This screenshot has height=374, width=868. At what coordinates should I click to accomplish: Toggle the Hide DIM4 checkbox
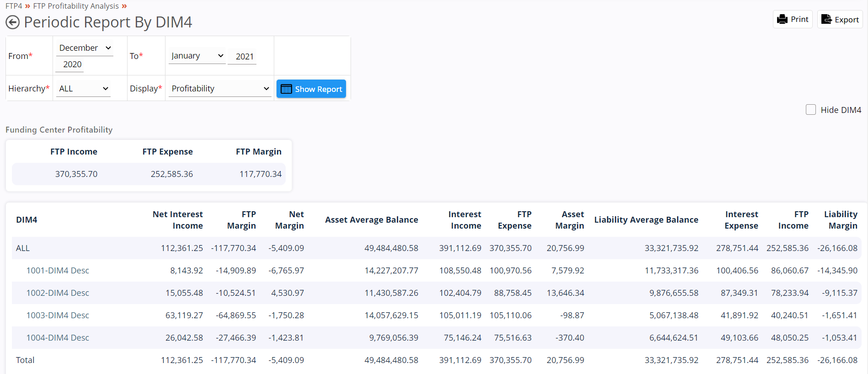(811, 110)
